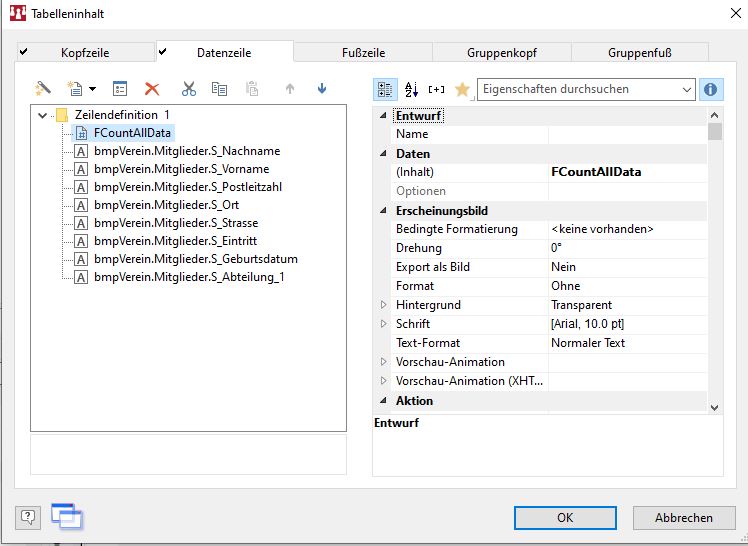Image resolution: width=748 pixels, height=546 pixels.
Task: Select bmpVerein.Mitglieder.S_Nachname field in tree
Action: tap(186, 151)
